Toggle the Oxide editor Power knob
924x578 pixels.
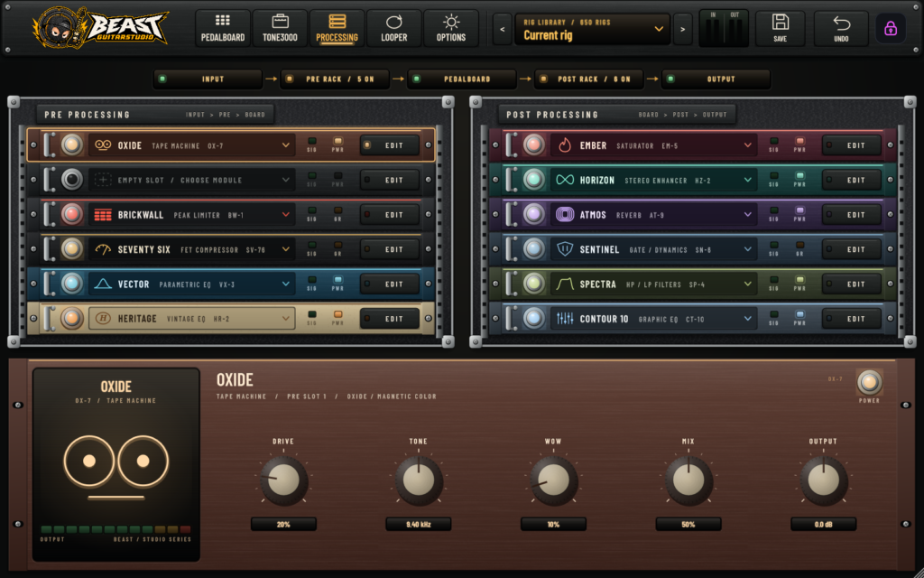pos(869,382)
